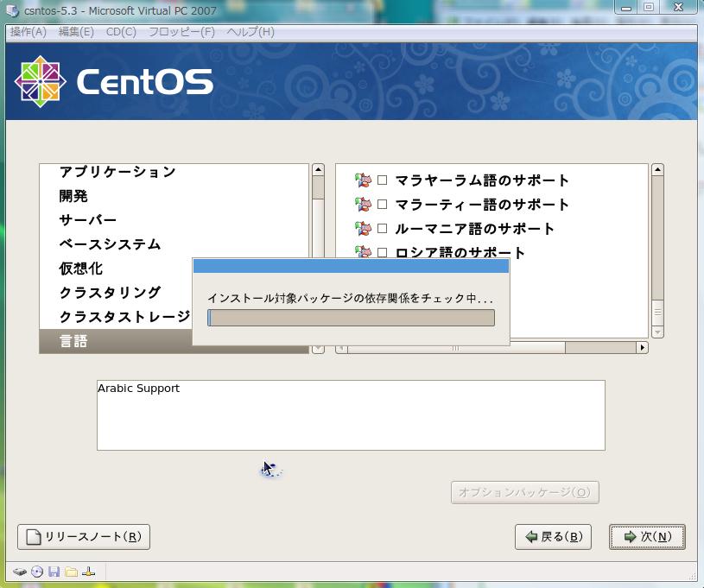This screenshot has width=704, height=588.
Task: Click the CD drive status icon
Action: click(x=37, y=572)
